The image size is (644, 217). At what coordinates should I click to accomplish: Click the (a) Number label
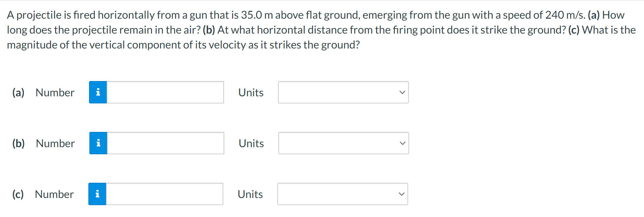click(55, 92)
